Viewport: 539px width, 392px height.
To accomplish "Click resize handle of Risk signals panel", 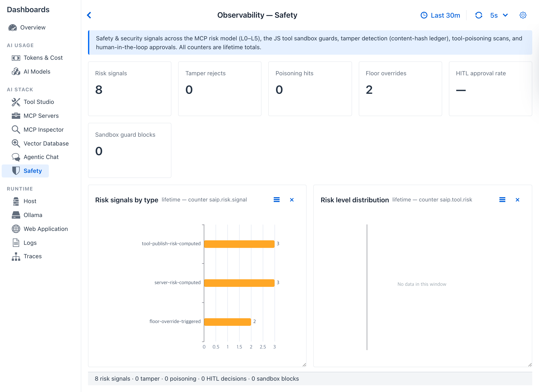I will 304,365.
